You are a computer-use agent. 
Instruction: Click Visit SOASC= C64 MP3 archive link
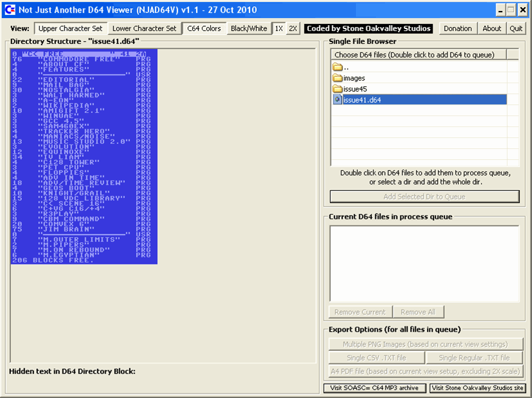click(374, 388)
